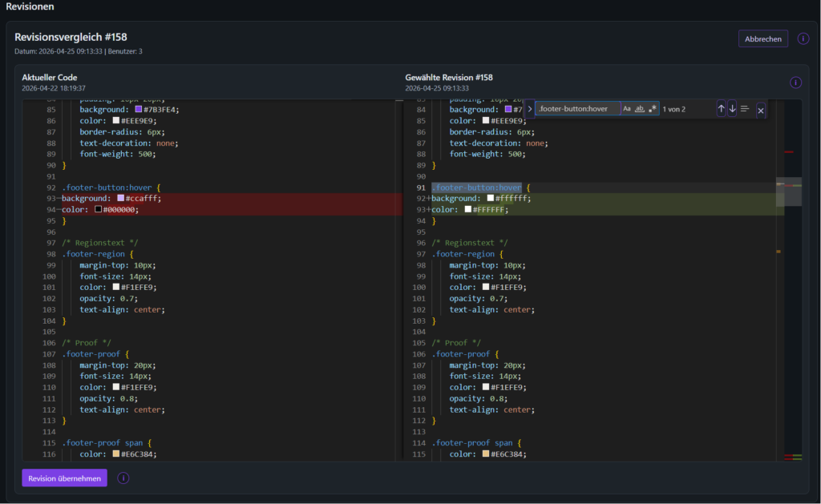The width and height of the screenshot is (821, 504).
Task: Click the /* Proof */ comment in right pane
Action: (456, 343)
